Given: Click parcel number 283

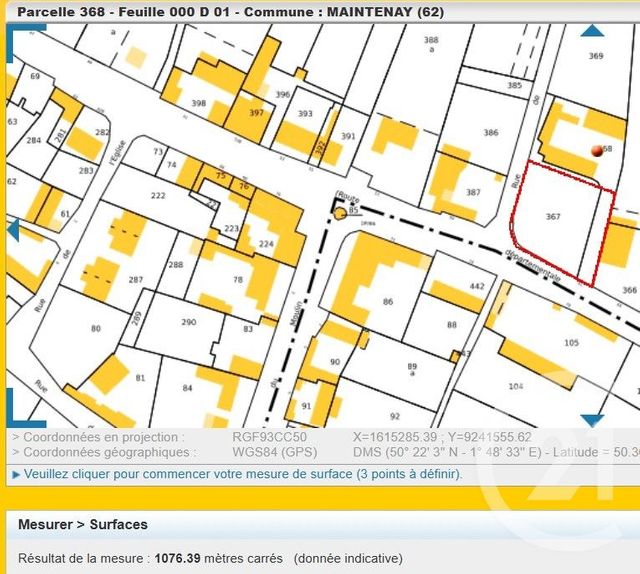Looking at the screenshot, I should 86,171.
